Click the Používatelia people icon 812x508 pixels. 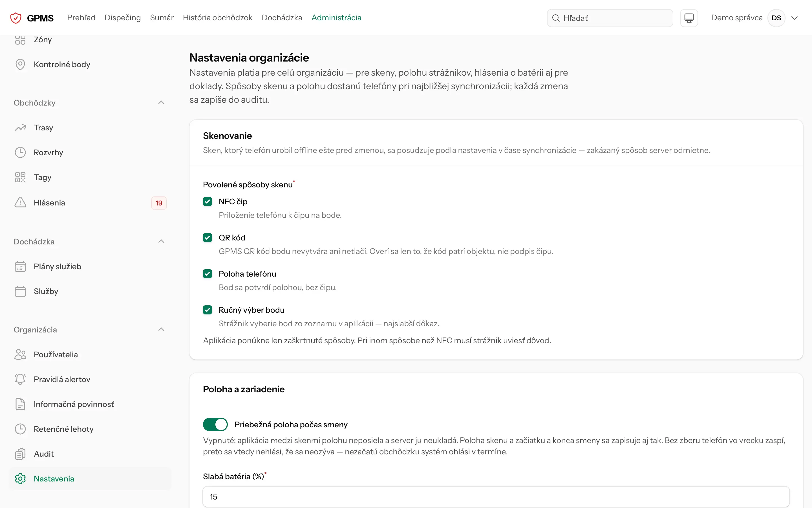[x=20, y=354]
